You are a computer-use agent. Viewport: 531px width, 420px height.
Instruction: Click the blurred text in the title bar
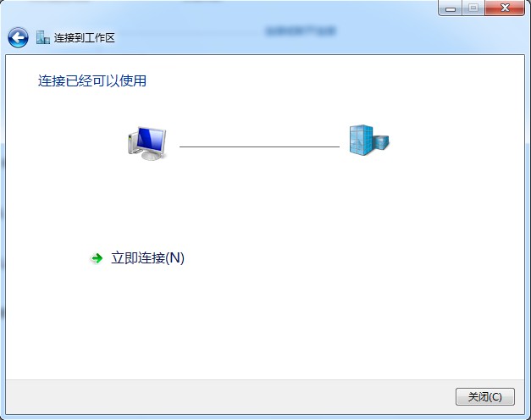301,31
